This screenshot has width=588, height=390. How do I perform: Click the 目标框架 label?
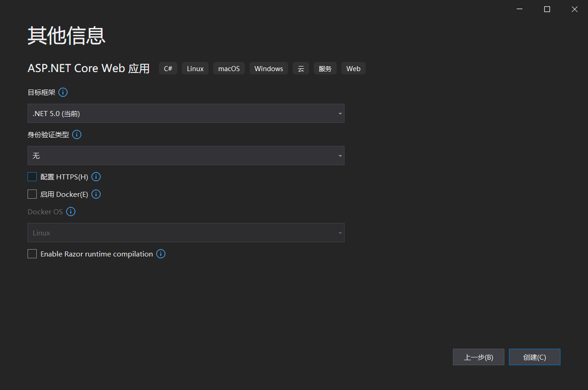click(x=41, y=92)
